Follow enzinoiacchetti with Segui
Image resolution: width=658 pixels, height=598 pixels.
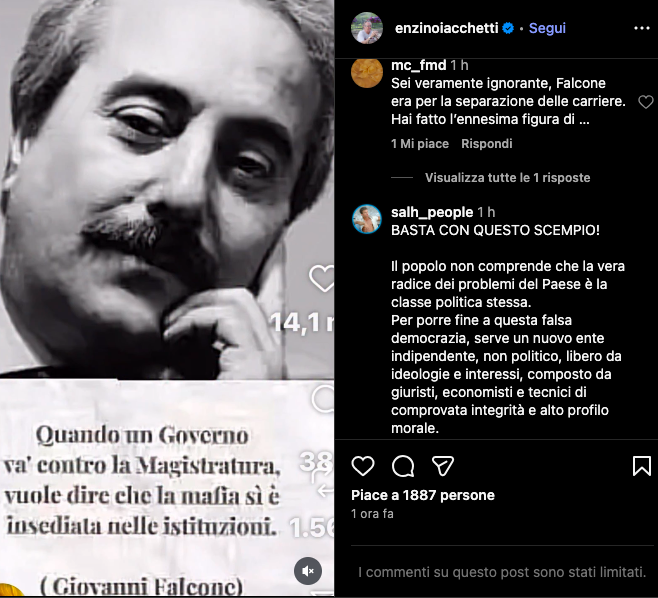click(547, 28)
